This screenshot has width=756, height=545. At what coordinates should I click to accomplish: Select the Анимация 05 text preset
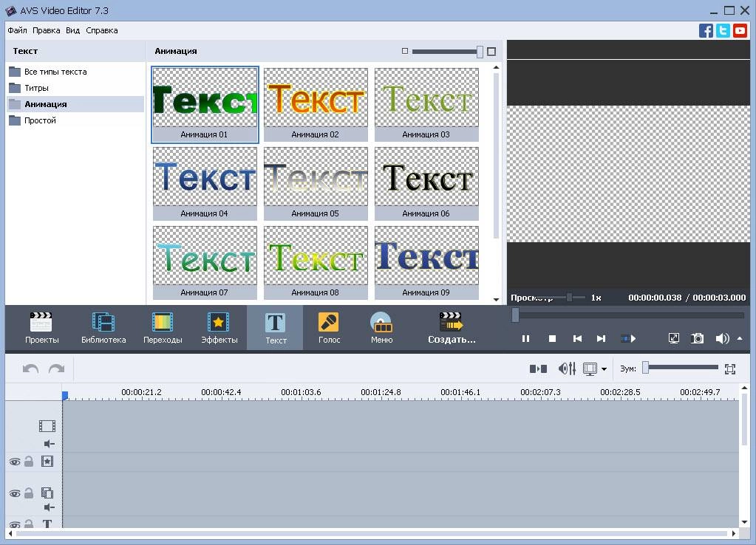pyautogui.click(x=316, y=184)
